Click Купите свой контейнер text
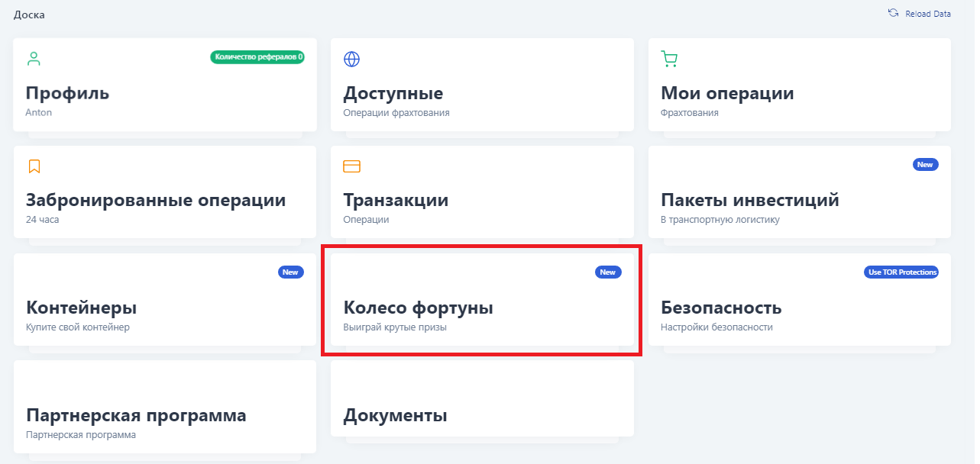Screen dimensions: 980x464 pyautogui.click(x=78, y=327)
